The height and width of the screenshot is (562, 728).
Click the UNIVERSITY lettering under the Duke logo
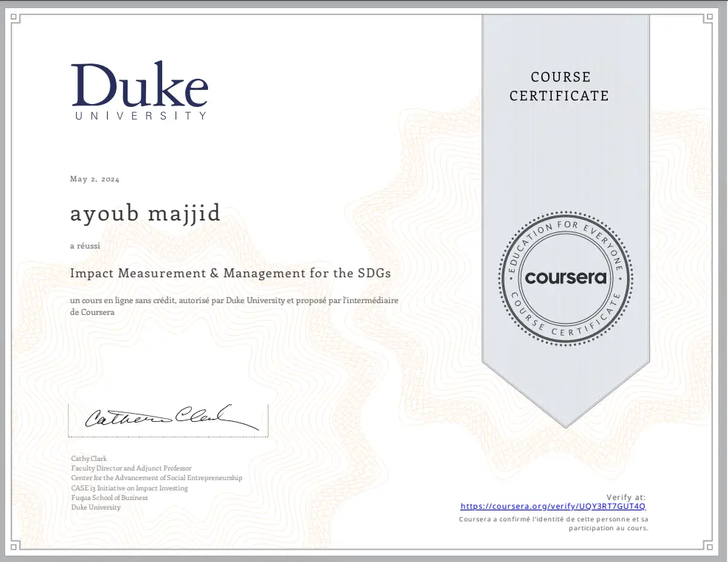pos(139,115)
